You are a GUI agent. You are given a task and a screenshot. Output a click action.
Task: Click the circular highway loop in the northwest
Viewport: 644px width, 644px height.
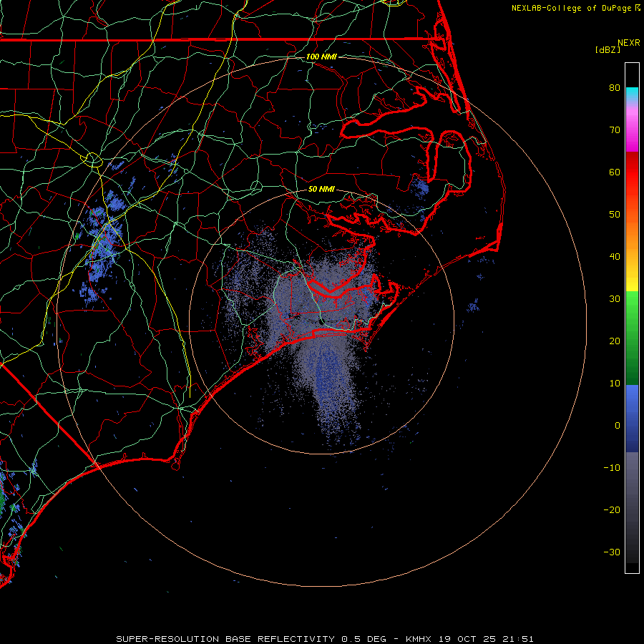(x=93, y=160)
